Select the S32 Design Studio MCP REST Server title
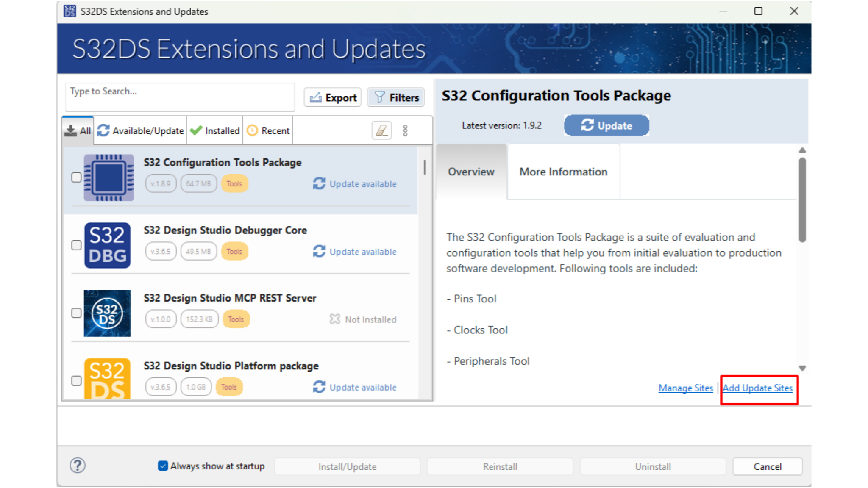 point(230,298)
